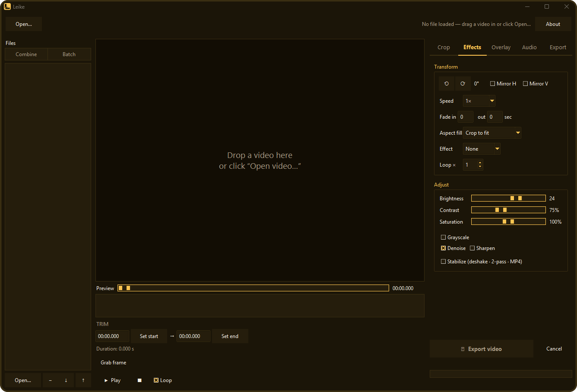Screen dimensions: 577x392
Task: Click the Fade out seconds field
Action: pos(495,117)
